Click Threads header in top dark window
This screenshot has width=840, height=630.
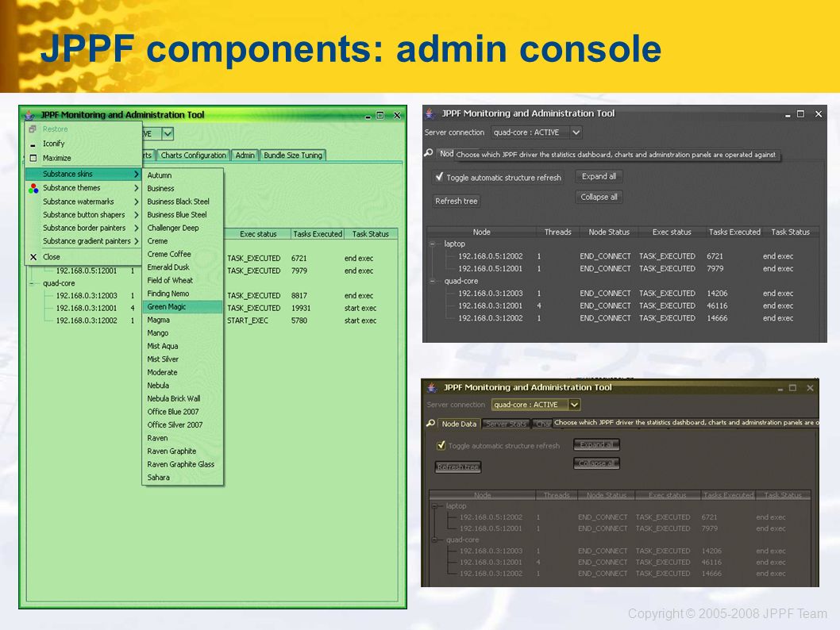557,232
